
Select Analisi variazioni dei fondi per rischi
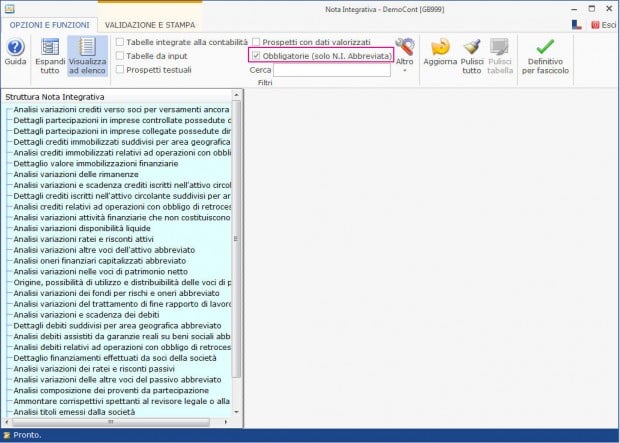[116, 293]
